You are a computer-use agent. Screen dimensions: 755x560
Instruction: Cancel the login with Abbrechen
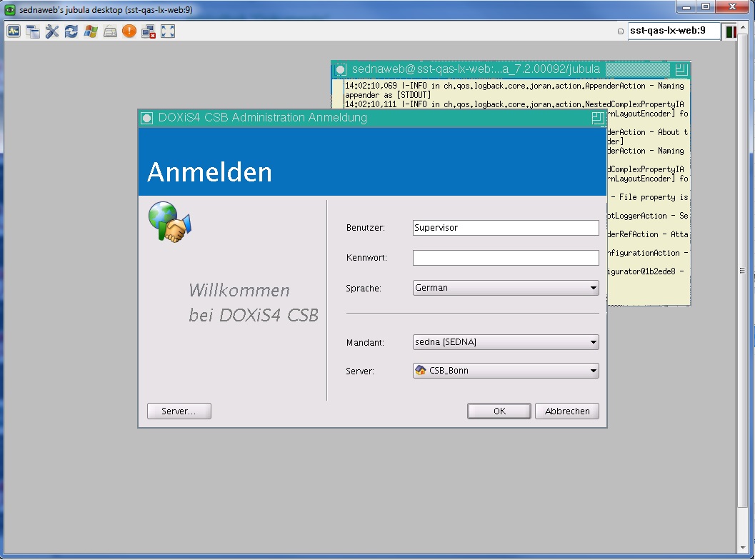pos(567,411)
